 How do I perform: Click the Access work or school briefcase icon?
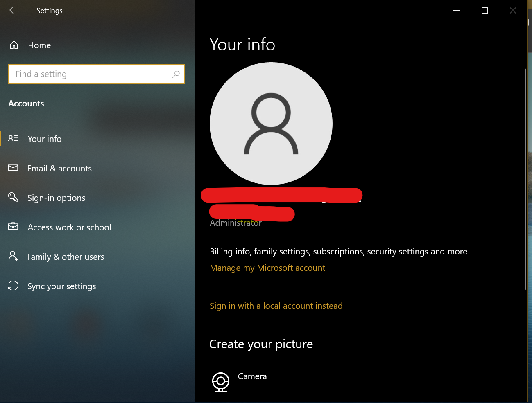click(x=13, y=227)
